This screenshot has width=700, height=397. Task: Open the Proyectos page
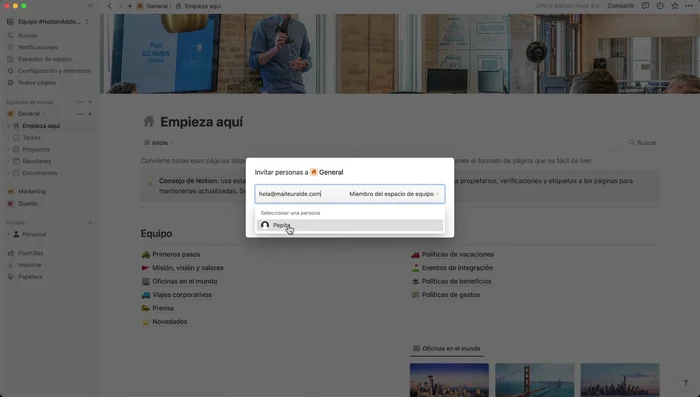click(x=36, y=149)
